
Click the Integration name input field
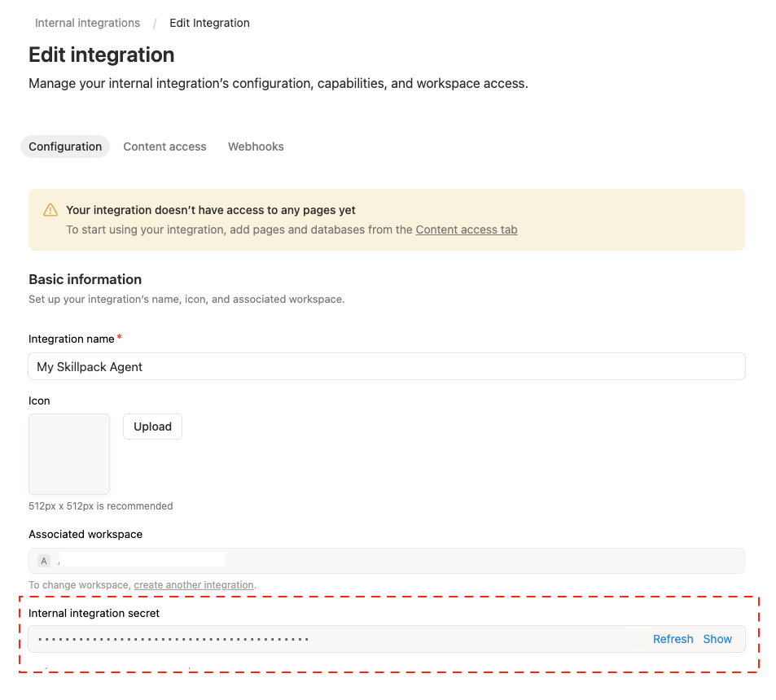pos(387,366)
